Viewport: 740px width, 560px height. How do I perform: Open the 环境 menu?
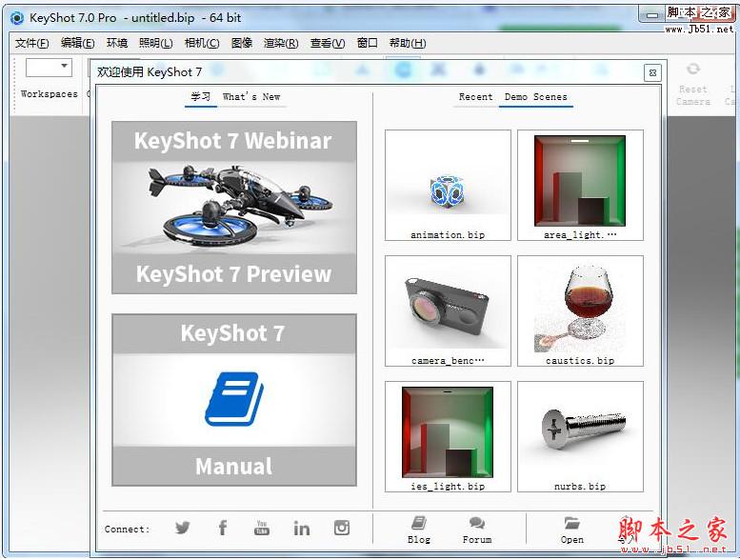point(117,44)
